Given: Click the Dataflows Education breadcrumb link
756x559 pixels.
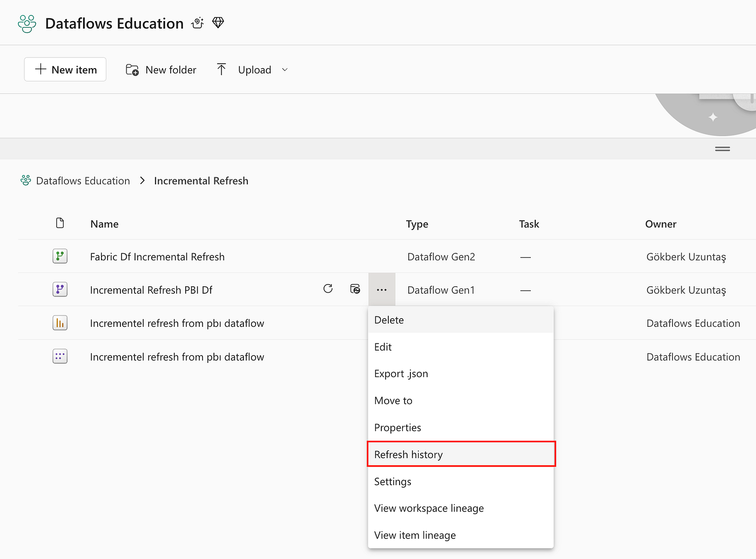Looking at the screenshot, I should 83,181.
